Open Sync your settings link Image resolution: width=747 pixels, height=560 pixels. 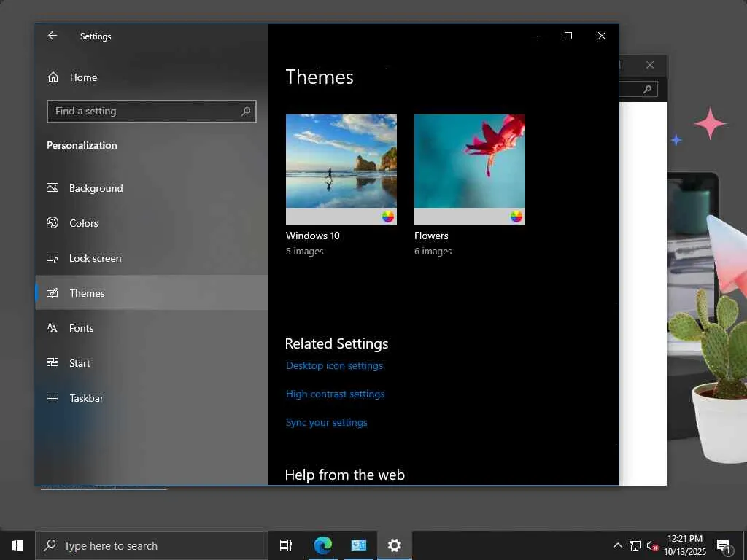pos(326,423)
